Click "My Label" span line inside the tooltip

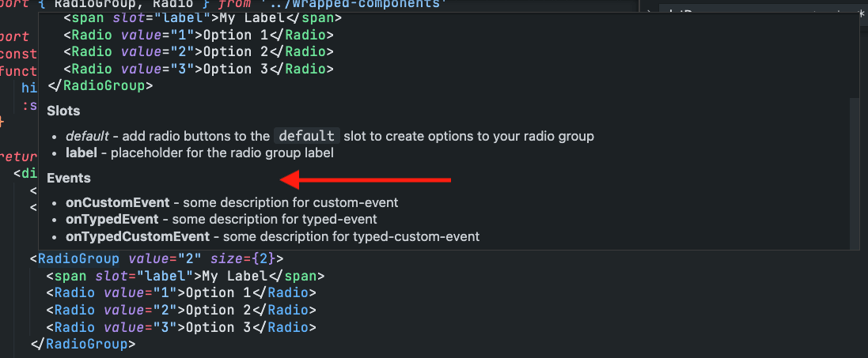pyautogui.click(x=203, y=17)
